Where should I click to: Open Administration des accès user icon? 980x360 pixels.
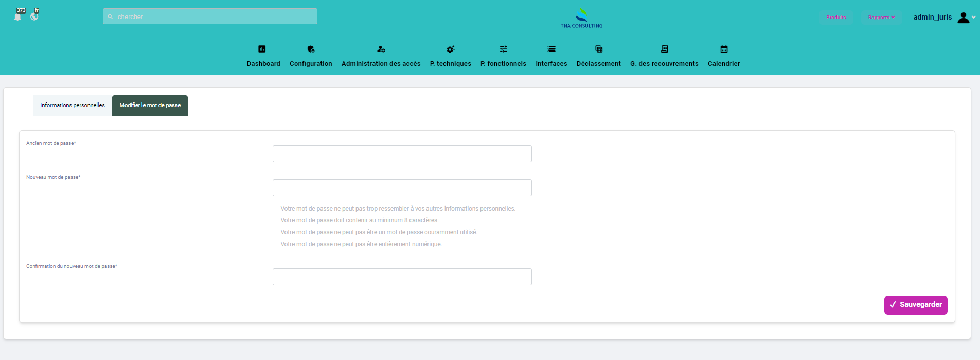click(x=381, y=49)
